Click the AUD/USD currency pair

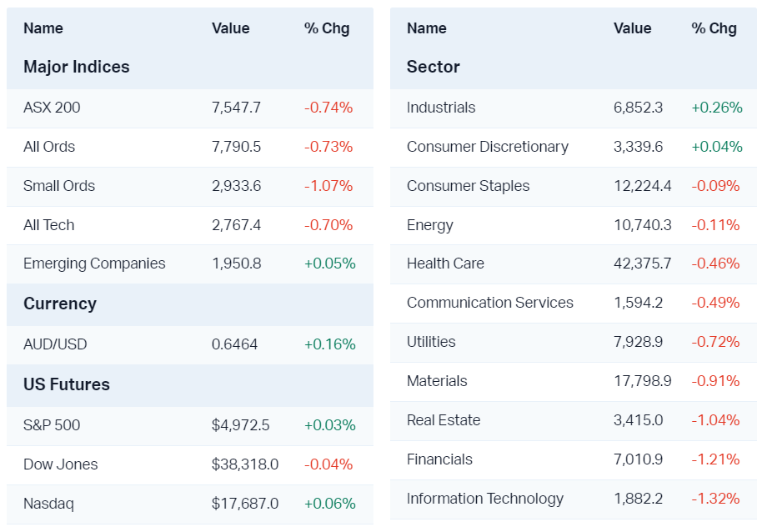[55, 344]
